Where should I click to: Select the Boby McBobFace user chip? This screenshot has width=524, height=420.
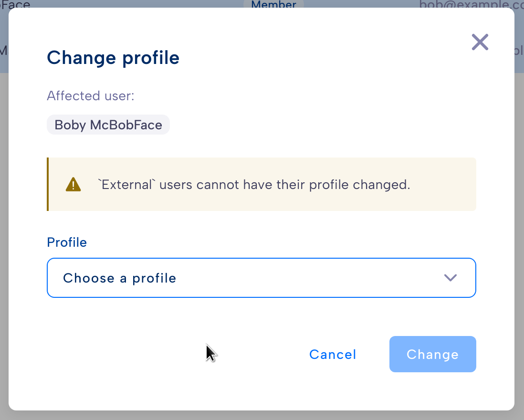coord(108,125)
